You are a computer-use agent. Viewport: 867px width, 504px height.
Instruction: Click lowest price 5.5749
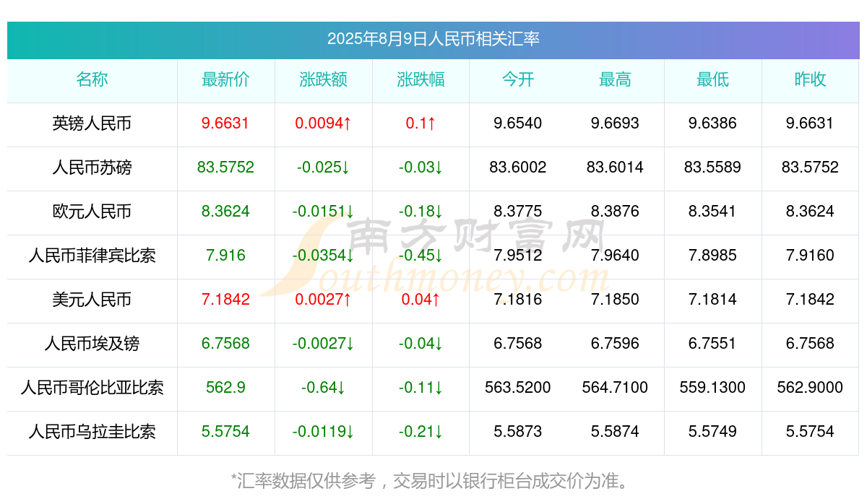(712, 432)
